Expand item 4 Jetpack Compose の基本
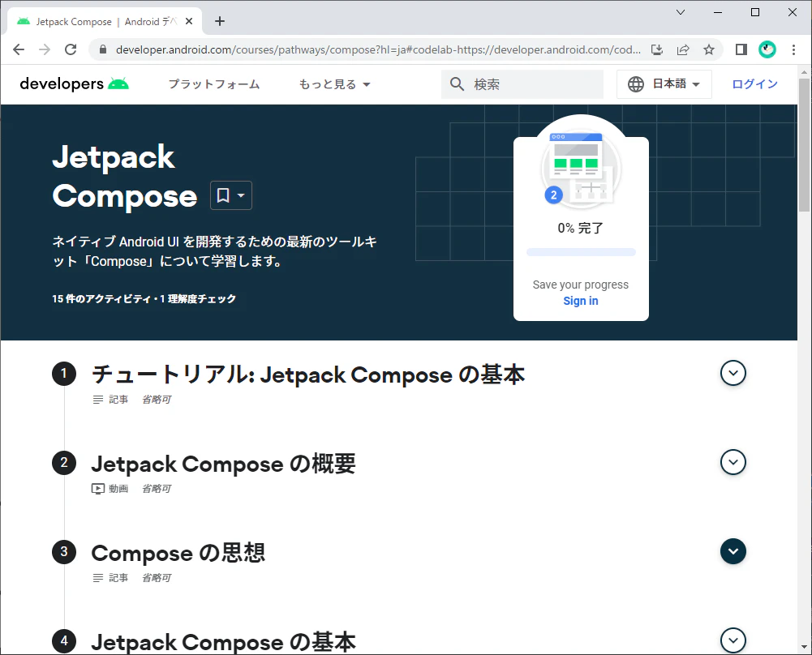Viewport: 812px width, 655px height. [733, 640]
